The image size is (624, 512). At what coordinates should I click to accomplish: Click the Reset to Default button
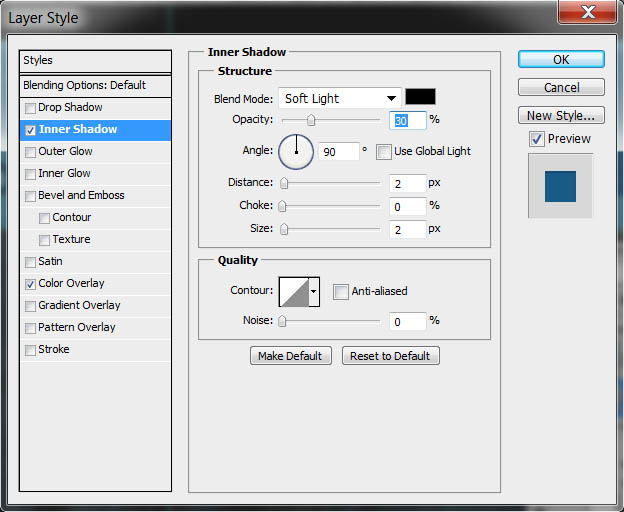point(390,356)
